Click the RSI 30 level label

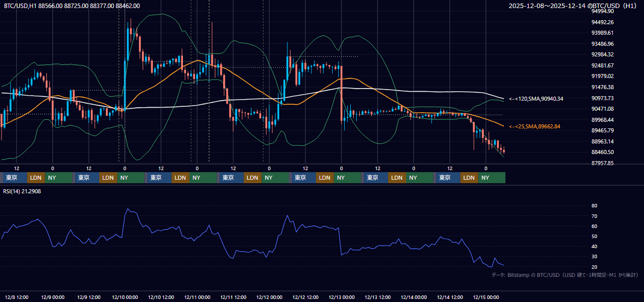[594, 257]
